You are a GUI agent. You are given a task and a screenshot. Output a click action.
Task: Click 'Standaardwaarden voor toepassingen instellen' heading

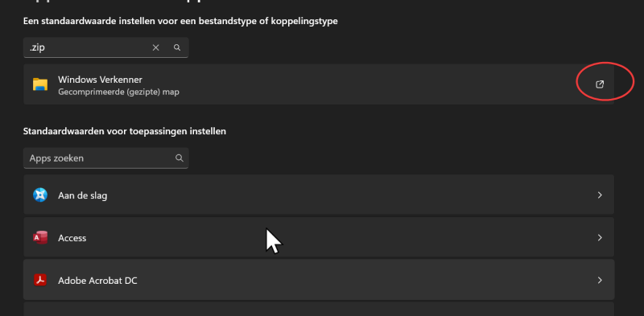125,132
